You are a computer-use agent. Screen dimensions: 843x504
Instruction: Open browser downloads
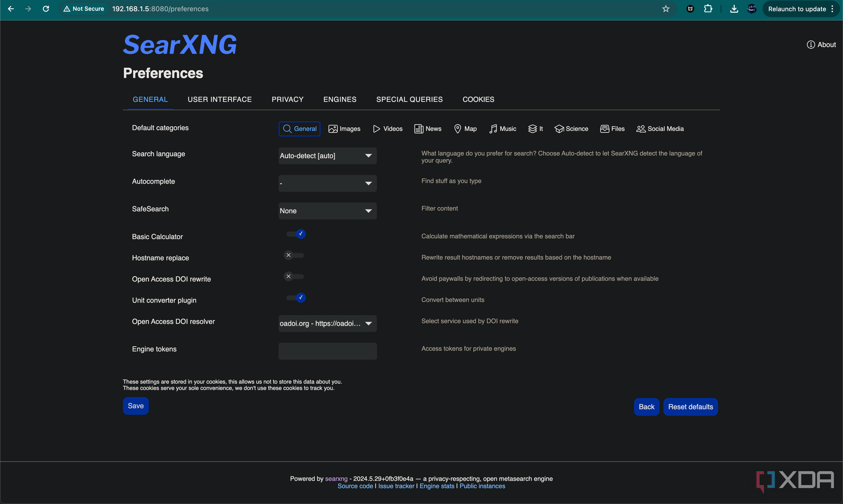pyautogui.click(x=734, y=9)
